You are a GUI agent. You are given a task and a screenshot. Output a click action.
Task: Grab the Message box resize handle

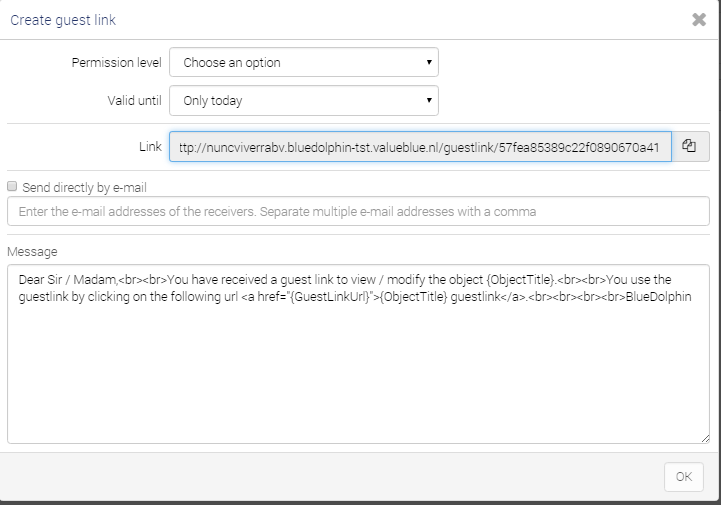705,439
